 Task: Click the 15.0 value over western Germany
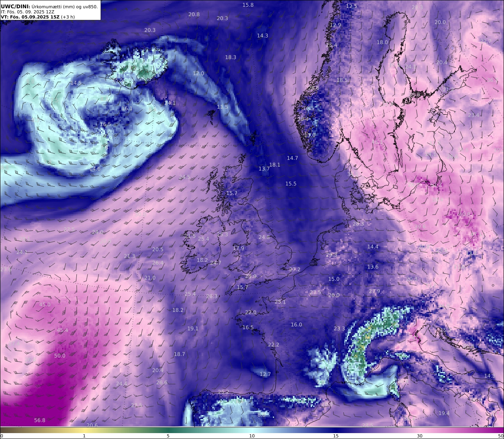[x=334, y=279]
